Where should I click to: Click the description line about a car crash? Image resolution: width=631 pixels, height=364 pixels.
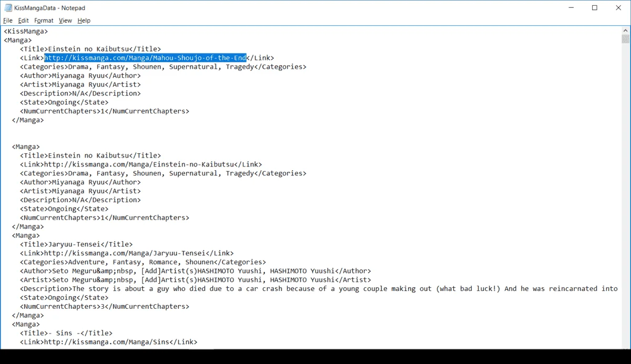[x=319, y=289]
